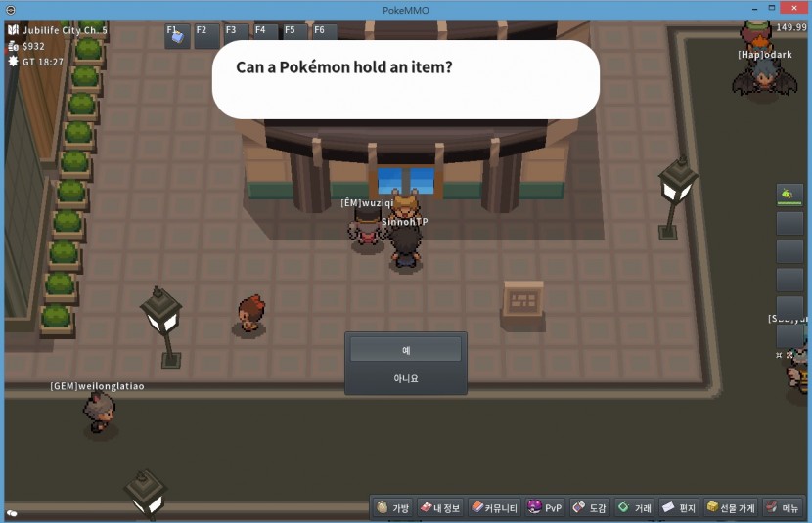Open the 가방 (Bag) menu
812x523 pixels.
point(393,508)
